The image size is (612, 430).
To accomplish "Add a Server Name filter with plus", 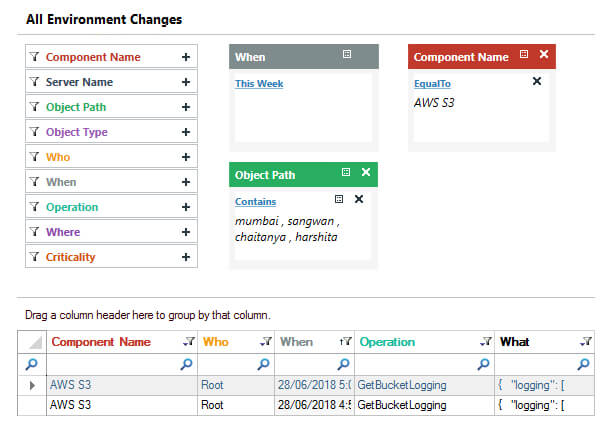I will click(186, 82).
